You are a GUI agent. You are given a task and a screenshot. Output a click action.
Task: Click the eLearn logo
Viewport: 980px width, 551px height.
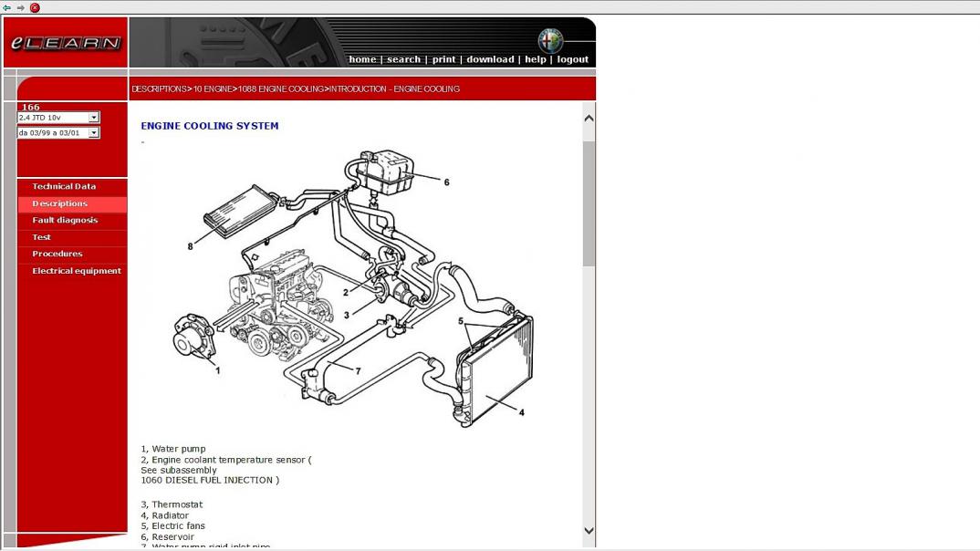pos(66,43)
